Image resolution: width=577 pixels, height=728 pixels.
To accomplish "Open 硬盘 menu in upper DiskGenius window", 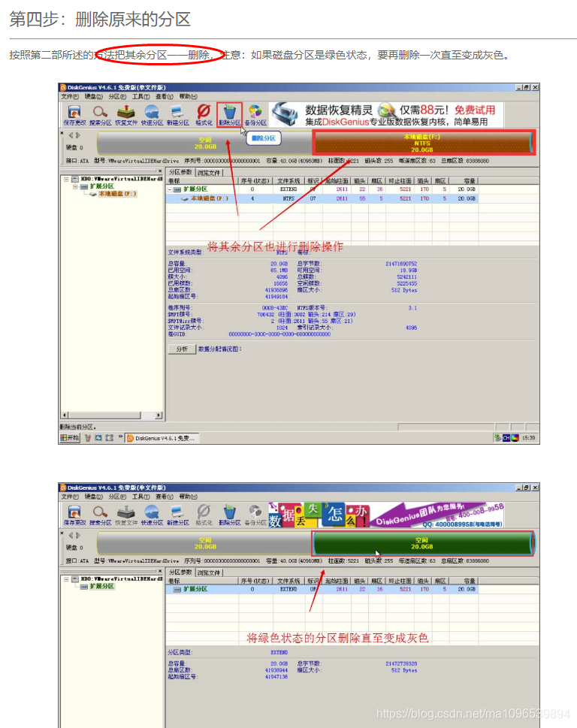I will click(x=93, y=97).
